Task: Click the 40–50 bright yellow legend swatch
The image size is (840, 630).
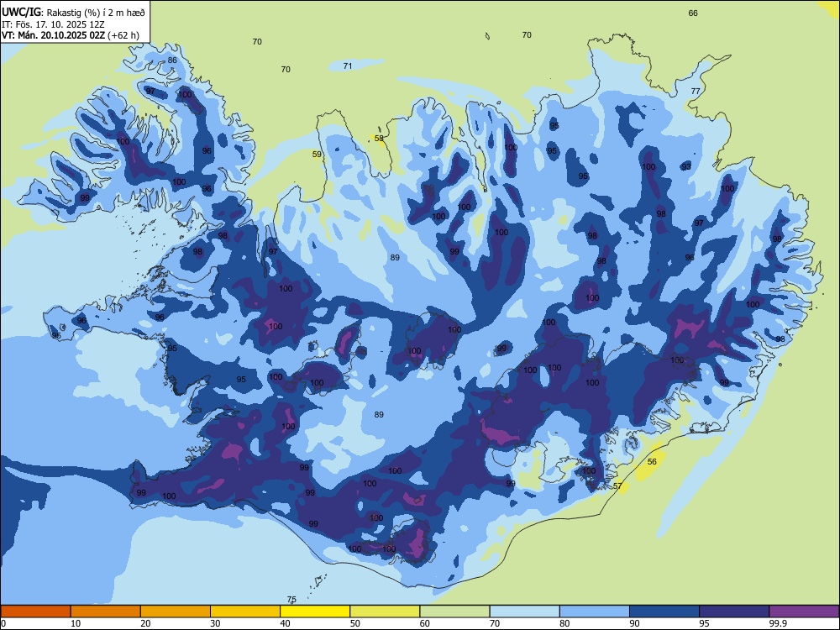Action: pyautogui.click(x=315, y=612)
